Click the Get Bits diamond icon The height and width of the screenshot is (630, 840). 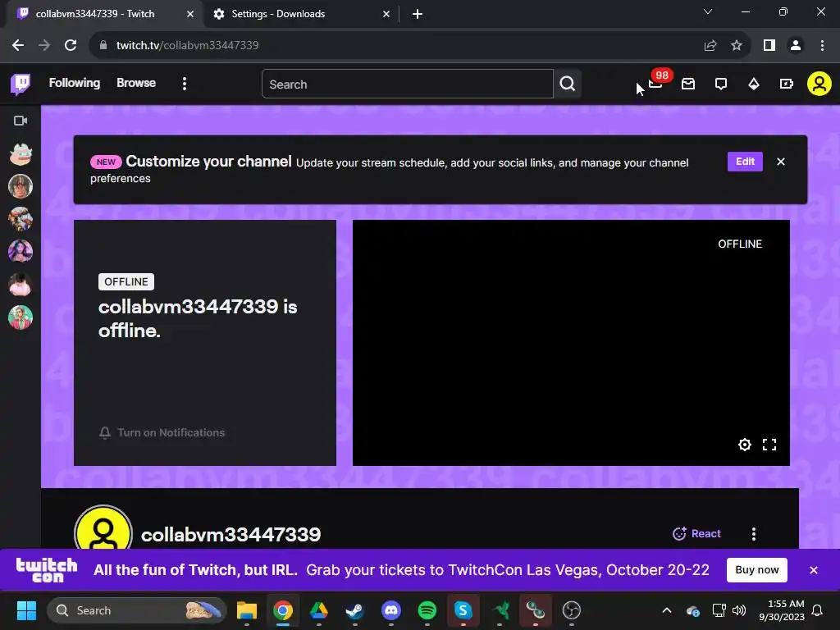tap(753, 84)
